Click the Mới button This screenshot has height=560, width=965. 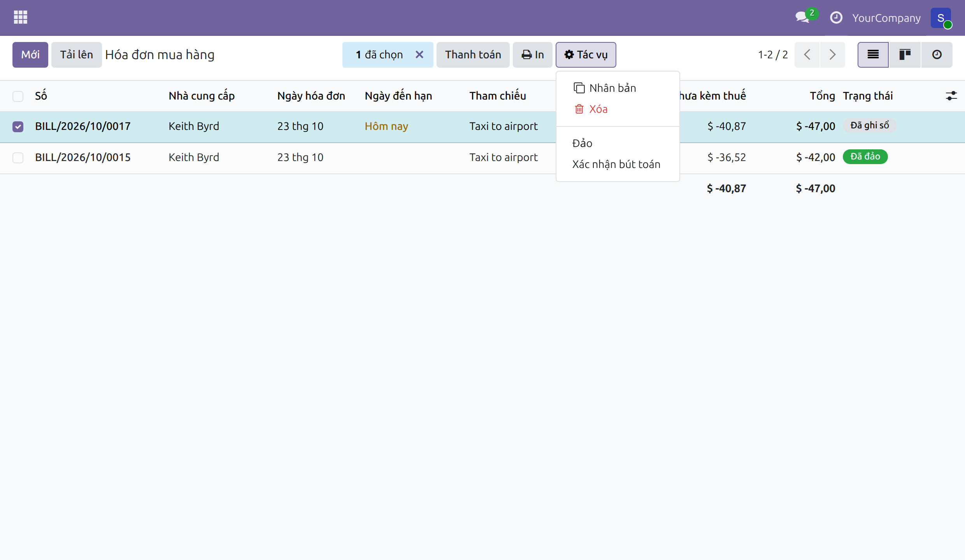coord(30,54)
